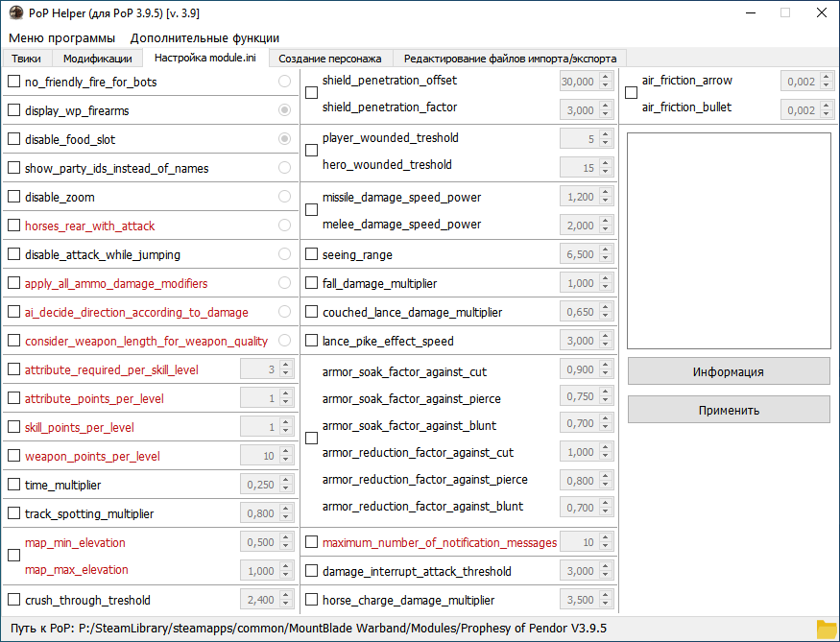Increase attribute_required_per_skill_level with up arrow

pyautogui.click(x=286, y=366)
